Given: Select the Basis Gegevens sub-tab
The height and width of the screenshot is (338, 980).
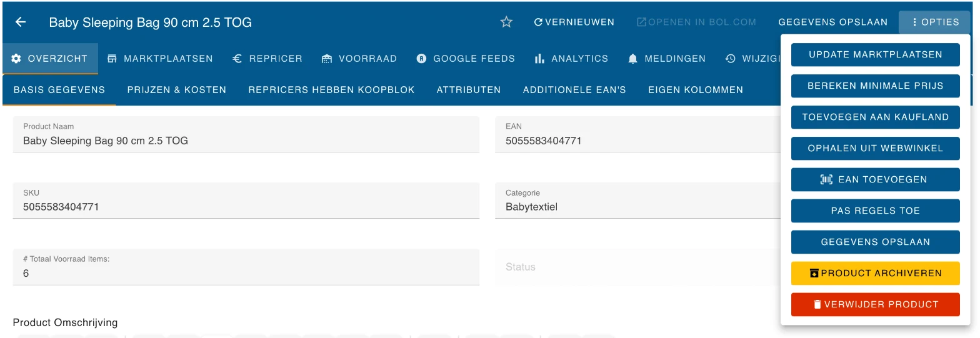Looking at the screenshot, I should click(59, 90).
